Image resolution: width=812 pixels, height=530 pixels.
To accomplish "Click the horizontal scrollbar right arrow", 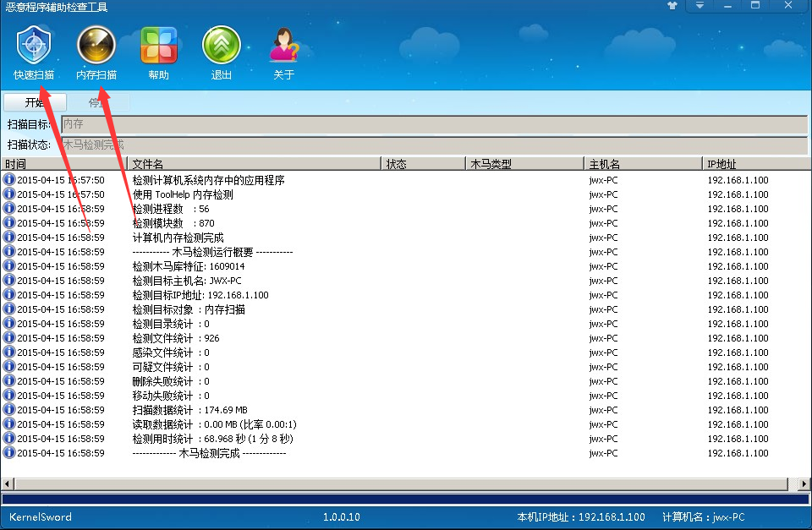I will 804,484.
